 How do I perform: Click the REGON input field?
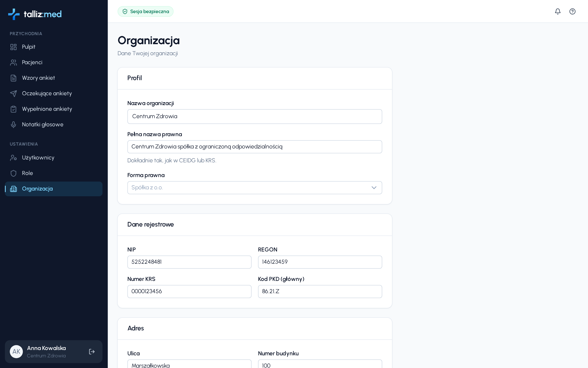(x=320, y=262)
